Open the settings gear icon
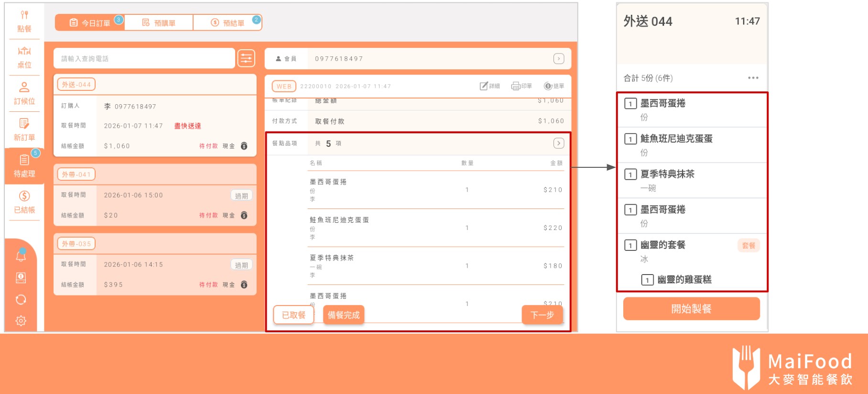The width and height of the screenshot is (868, 394). (x=21, y=321)
